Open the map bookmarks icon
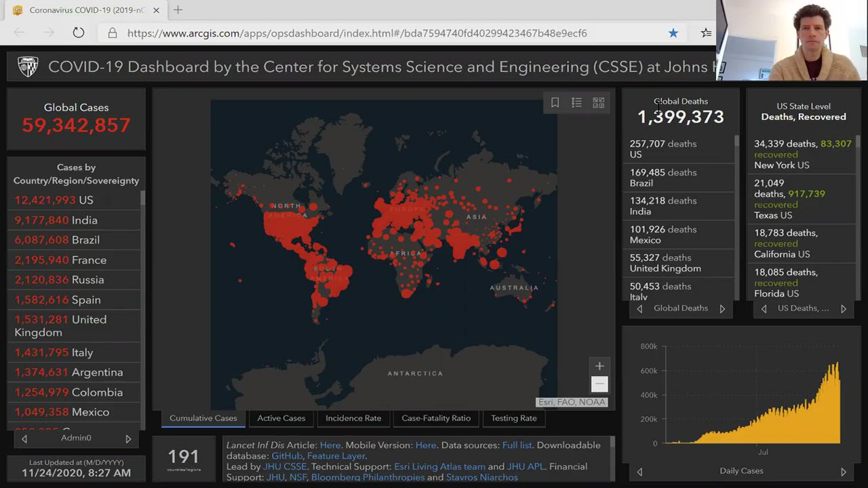This screenshot has width=868, height=488. (555, 102)
